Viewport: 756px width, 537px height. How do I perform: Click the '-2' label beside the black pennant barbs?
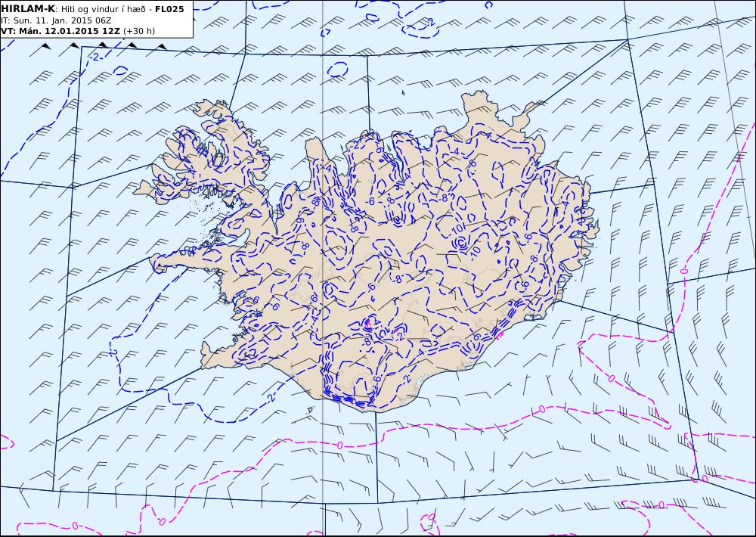94,57
